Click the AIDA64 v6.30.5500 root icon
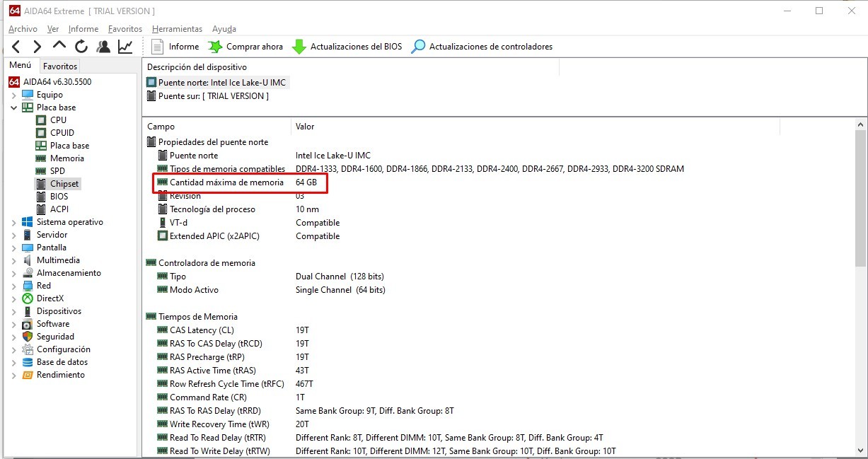Screen dimensions: 868x459 coord(14,82)
